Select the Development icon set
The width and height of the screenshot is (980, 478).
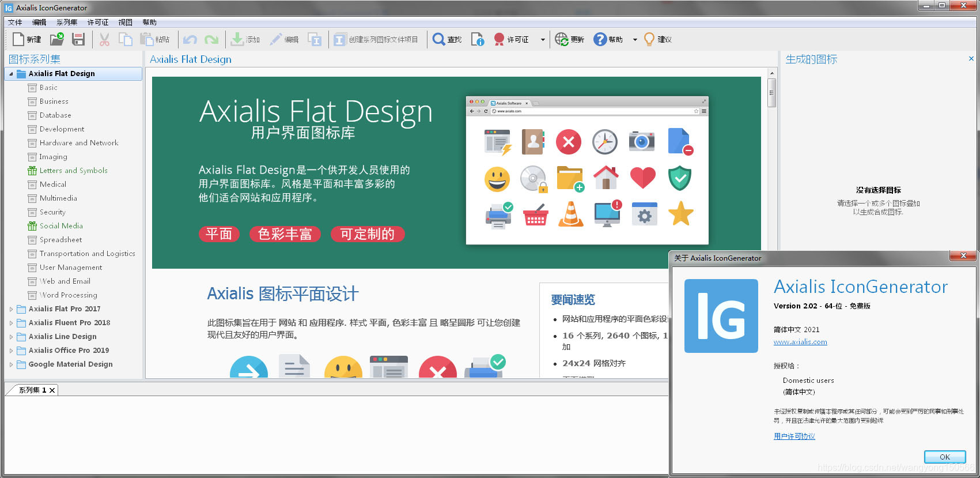[62, 129]
